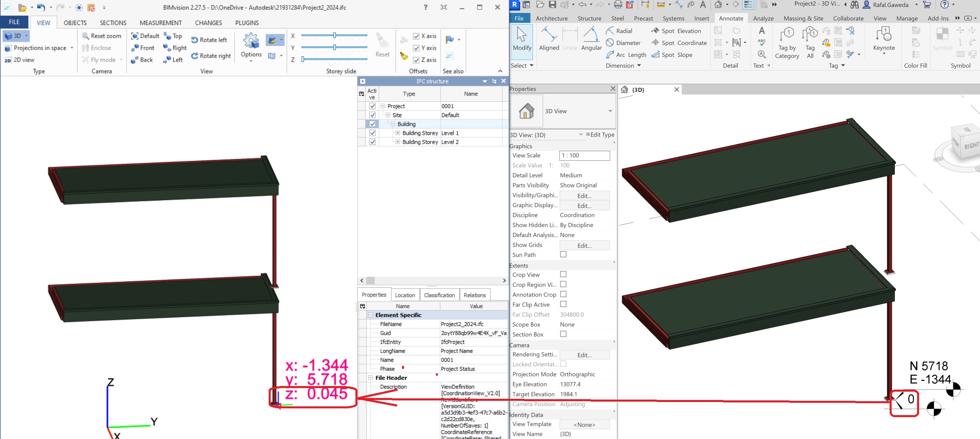Click the View Scale 1:100 field
Image resolution: width=980 pixels, height=439 pixels.
pos(584,155)
